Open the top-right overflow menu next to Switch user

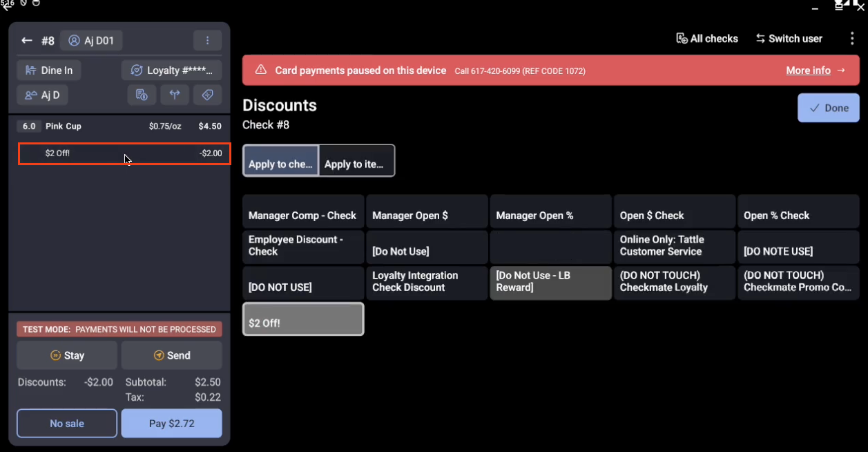pyautogui.click(x=852, y=39)
